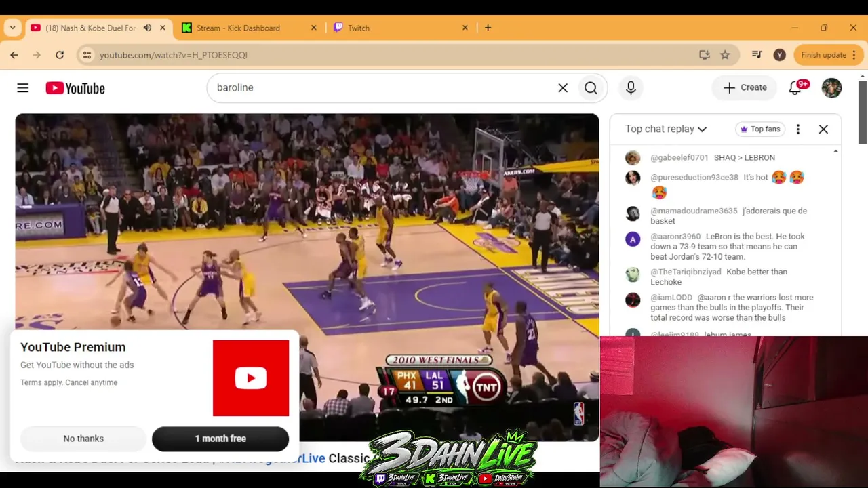Accept the 1 month free offer

[220, 439]
